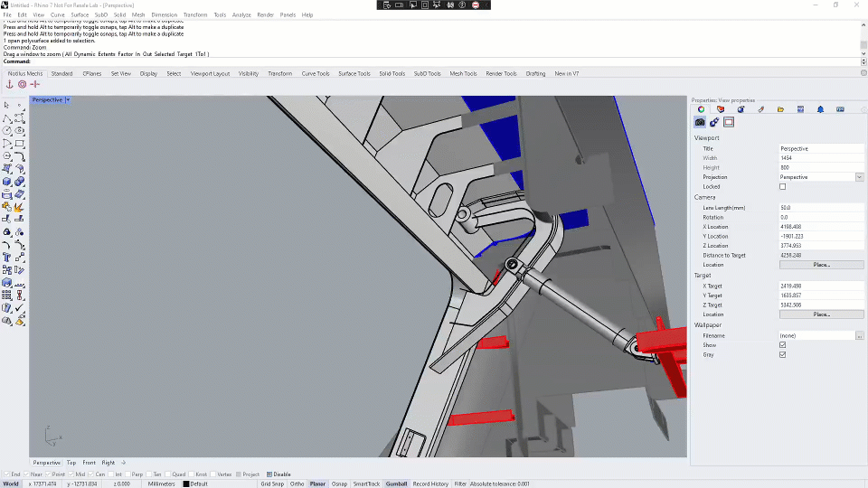The height and width of the screenshot is (488, 868).
Task: Select the Boolean union tool
Action: coord(19,182)
